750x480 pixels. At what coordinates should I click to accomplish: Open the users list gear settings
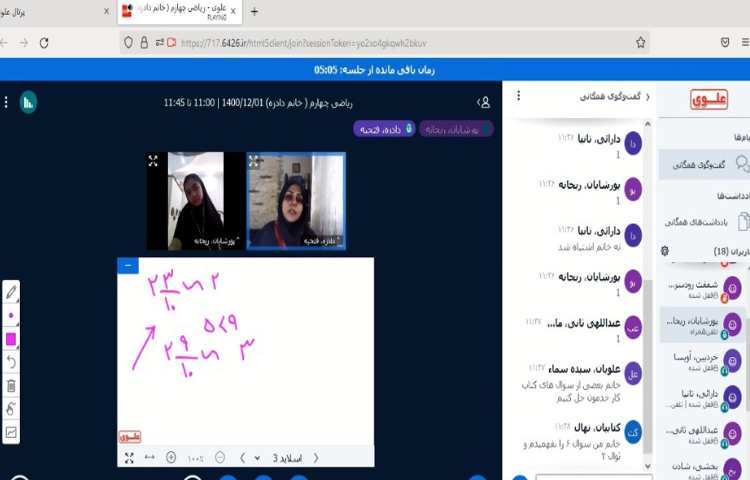click(664, 251)
